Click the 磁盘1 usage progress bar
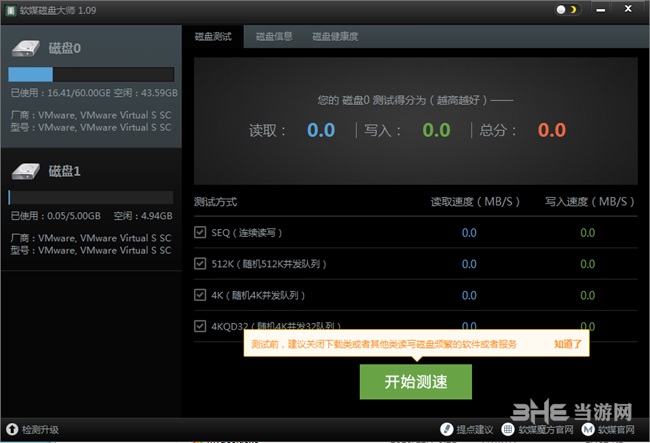This screenshot has height=443, width=650. pyautogui.click(x=91, y=198)
